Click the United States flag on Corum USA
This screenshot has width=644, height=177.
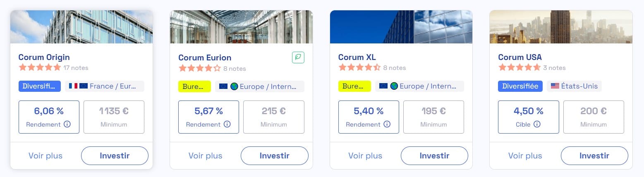pos(555,86)
